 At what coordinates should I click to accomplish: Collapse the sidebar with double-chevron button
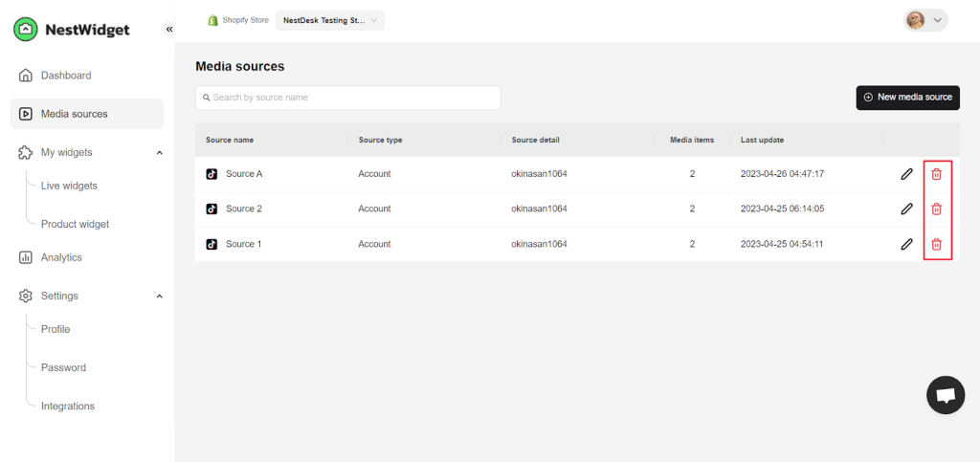tap(169, 30)
